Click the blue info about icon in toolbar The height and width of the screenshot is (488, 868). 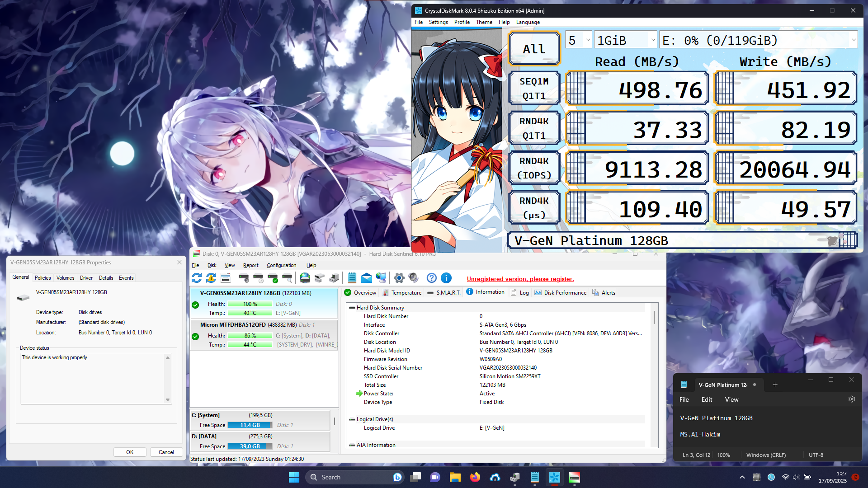click(446, 278)
